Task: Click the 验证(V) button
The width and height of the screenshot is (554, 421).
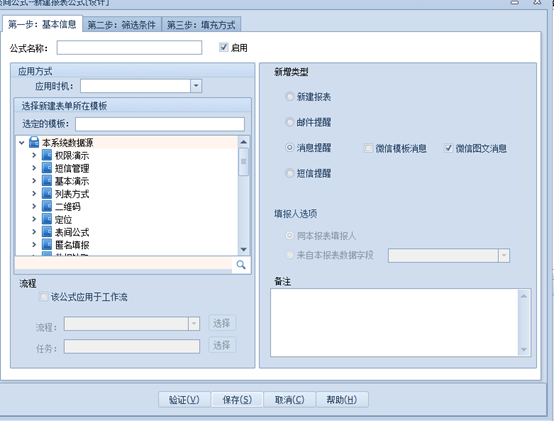Action: [x=184, y=399]
